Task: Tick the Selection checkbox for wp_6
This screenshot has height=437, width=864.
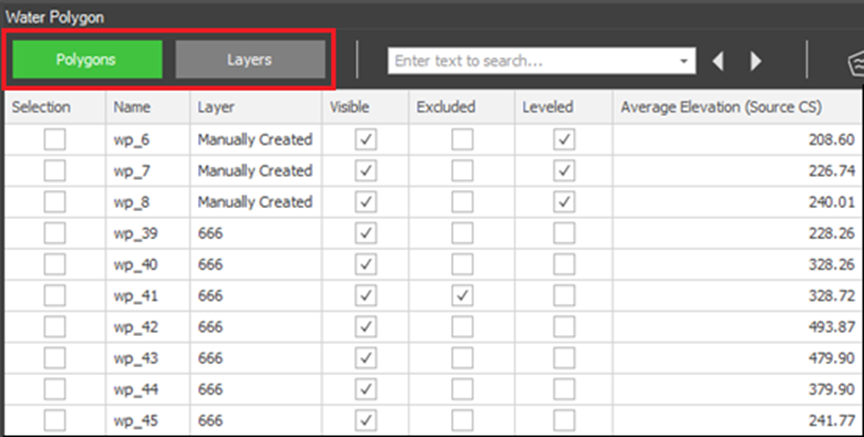Action: (x=55, y=139)
